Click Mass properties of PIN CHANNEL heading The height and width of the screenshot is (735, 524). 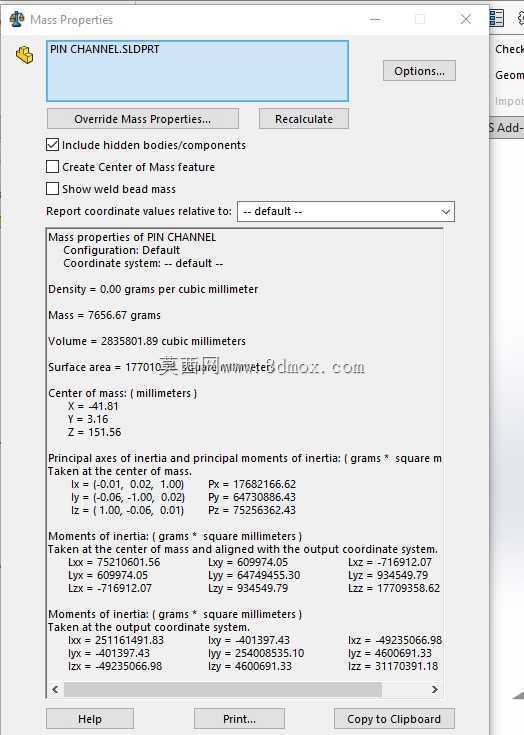[x=132, y=237]
